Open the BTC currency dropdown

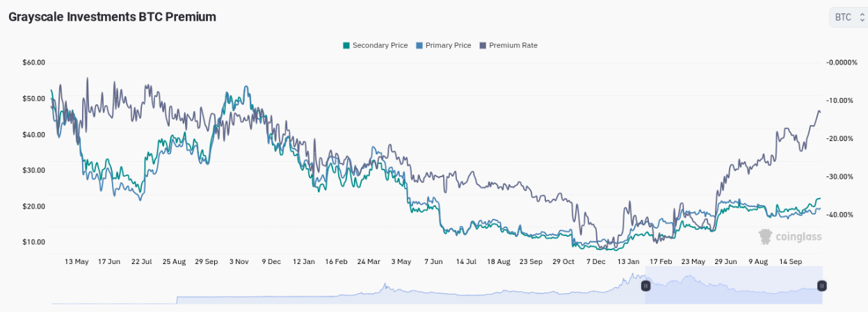click(x=849, y=17)
